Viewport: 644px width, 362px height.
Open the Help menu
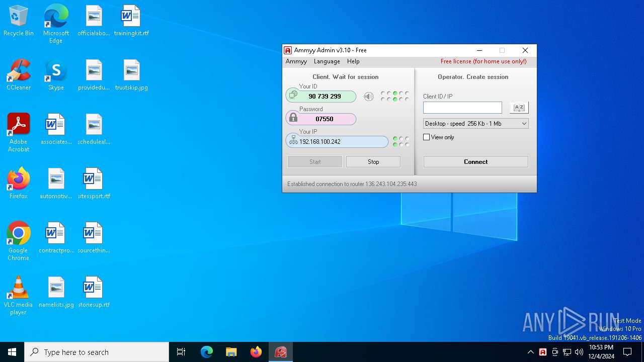(353, 61)
